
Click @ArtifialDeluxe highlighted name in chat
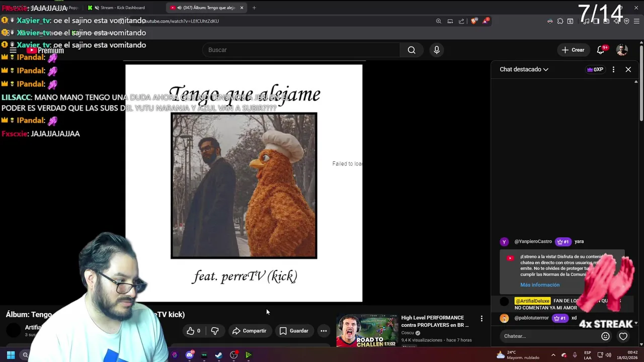point(532,301)
